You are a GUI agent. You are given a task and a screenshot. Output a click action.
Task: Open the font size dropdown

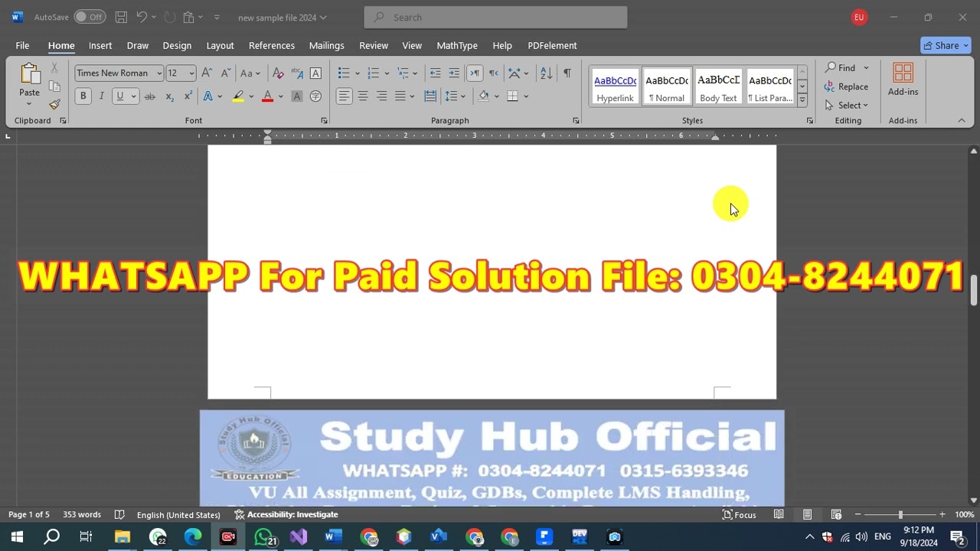tap(191, 73)
